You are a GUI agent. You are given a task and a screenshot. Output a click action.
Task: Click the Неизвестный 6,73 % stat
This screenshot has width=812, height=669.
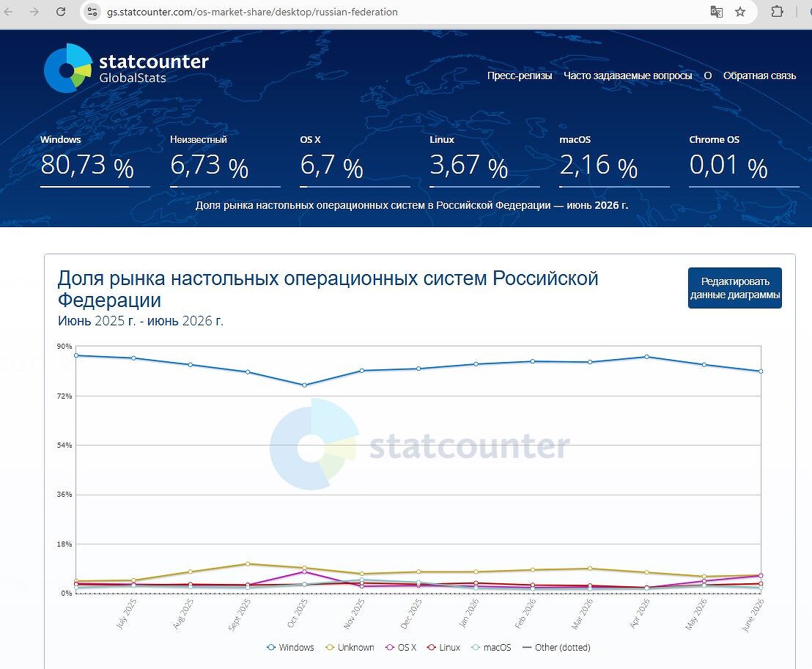pyautogui.click(x=225, y=160)
